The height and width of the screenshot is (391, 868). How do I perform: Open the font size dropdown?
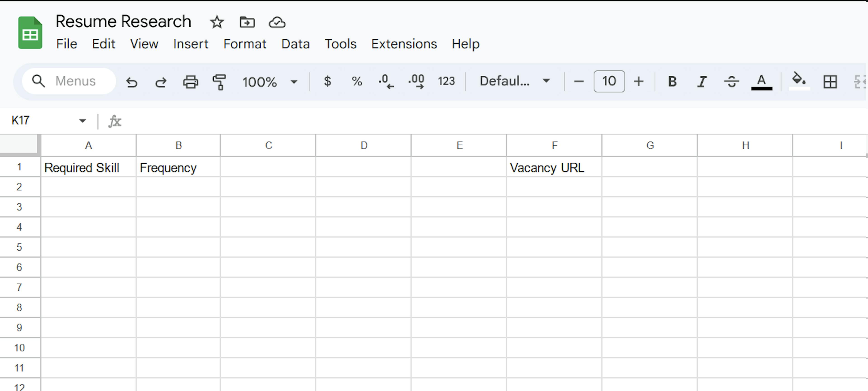pyautogui.click(x=609, y=81)
